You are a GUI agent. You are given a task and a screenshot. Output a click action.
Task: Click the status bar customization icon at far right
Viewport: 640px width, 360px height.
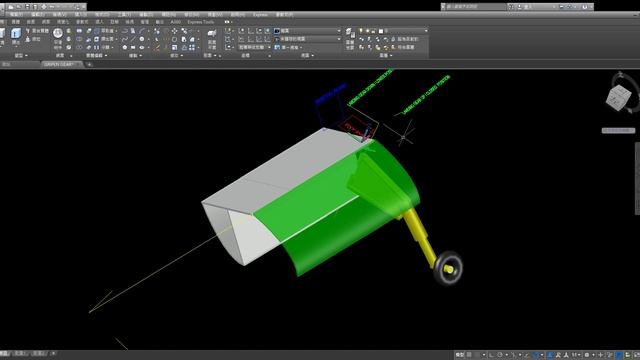tap(636, 355)
